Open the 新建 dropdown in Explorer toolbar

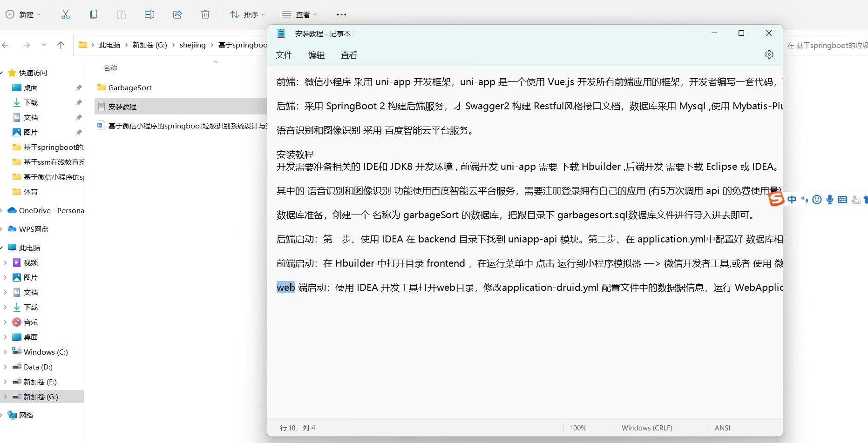[23, 14]
